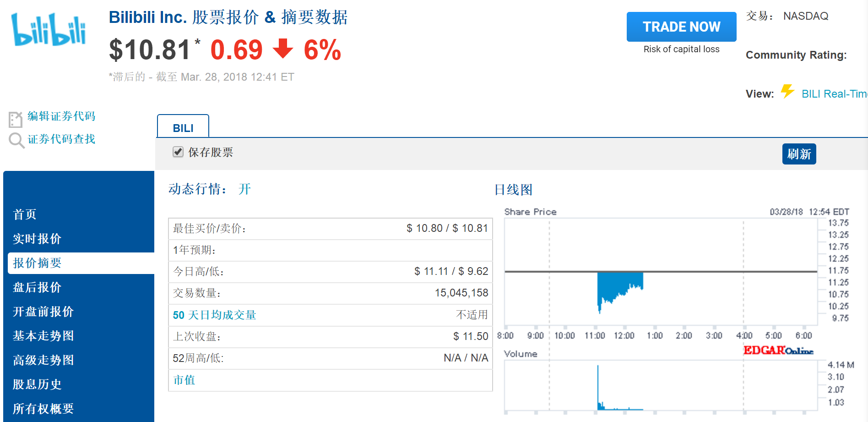Screen dimensions: 868x422
Task: Toggle 动态行情 streaming 开 link
Action: point(244,189)
